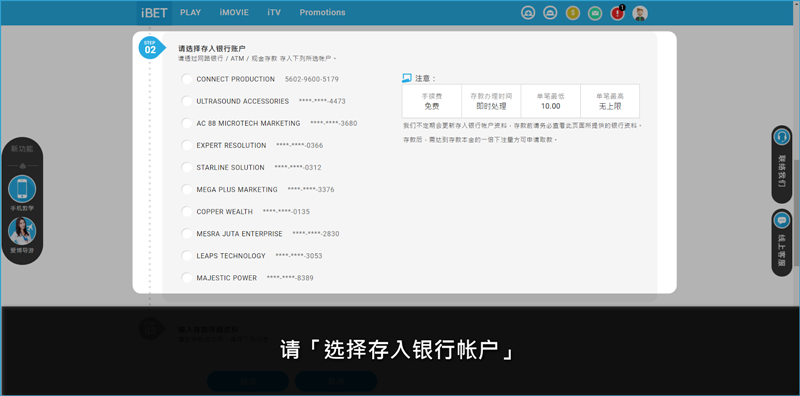
Task: Click the contact us headset icon
Action: pos(781,137)
